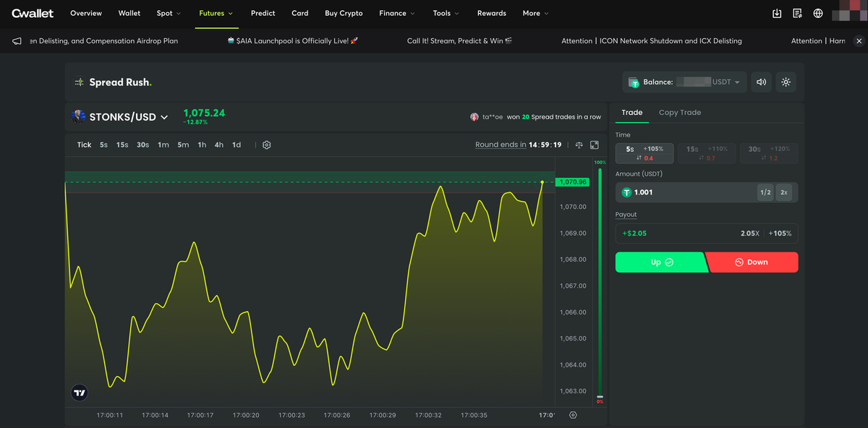868x428 pixels.
Task: Open the download app icon in header
Action: tap(777, 13)
